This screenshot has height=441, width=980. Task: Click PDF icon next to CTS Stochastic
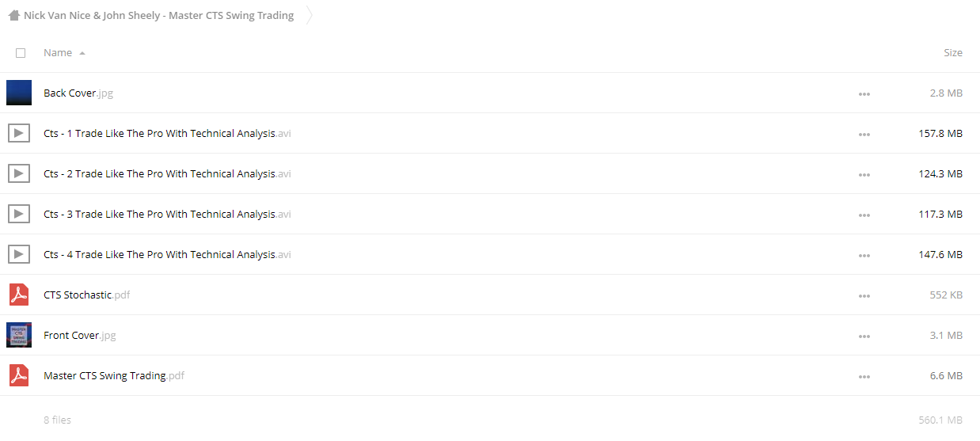point(19,295)
